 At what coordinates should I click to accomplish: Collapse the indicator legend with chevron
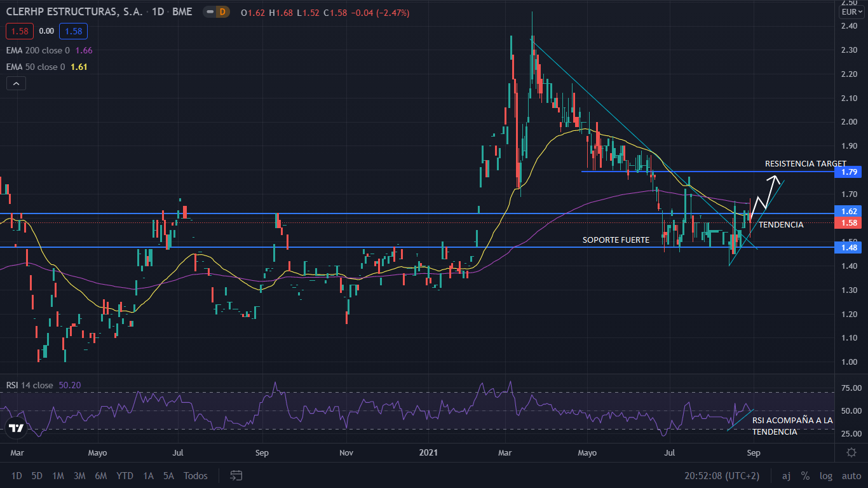click(x=16, y=83)
